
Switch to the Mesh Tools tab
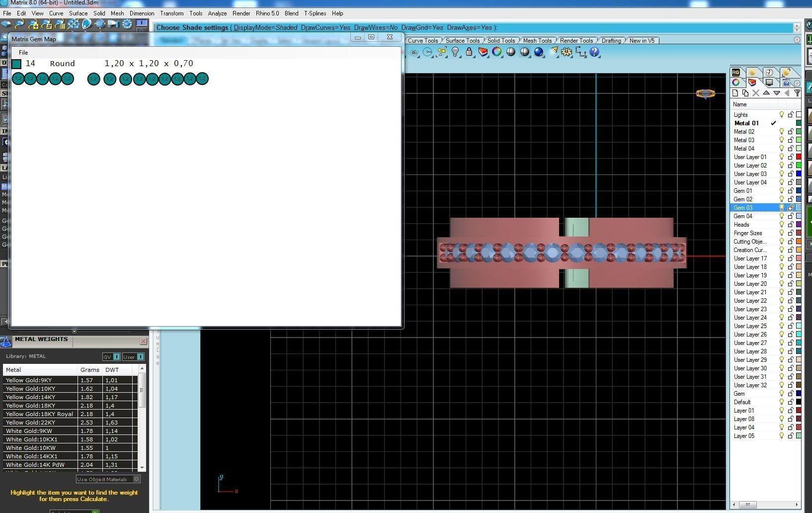(x=537, y=41)
